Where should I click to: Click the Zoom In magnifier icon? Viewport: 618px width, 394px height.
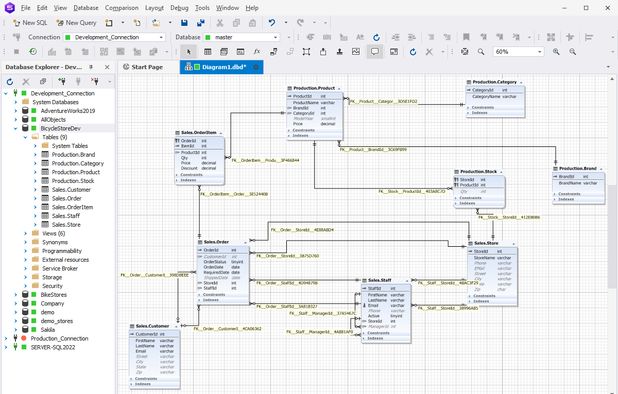[x=556, y=52]
